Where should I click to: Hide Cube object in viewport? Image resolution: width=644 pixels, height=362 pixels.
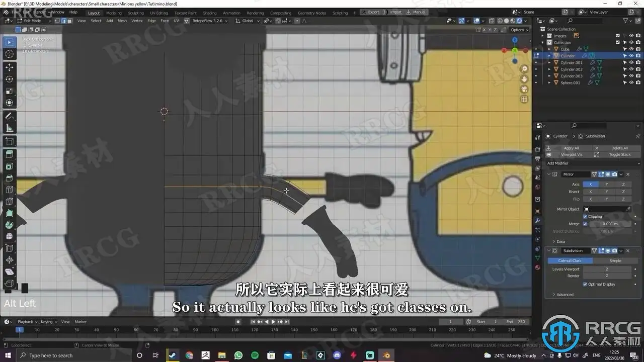point(631,49)
